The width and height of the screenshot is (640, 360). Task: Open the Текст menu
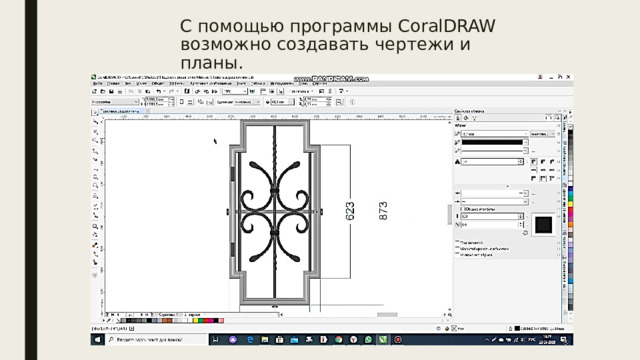point(241,83)
